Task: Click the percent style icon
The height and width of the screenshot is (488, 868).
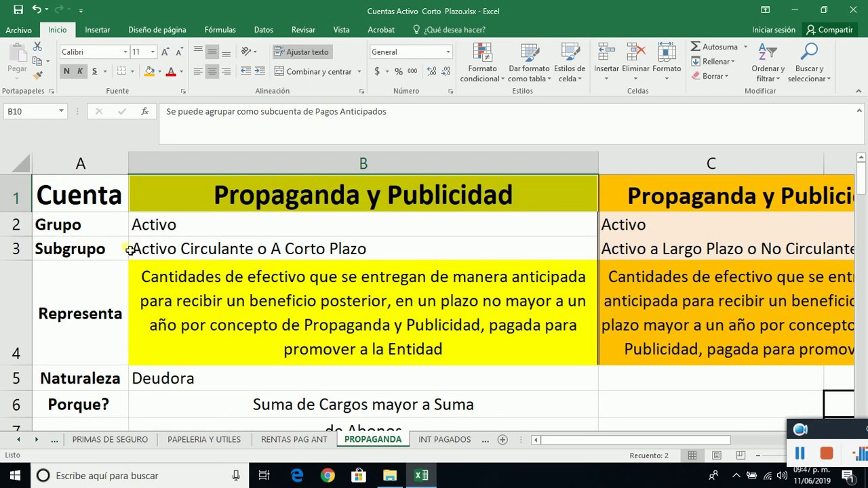Action: click(x=399, y=71)
